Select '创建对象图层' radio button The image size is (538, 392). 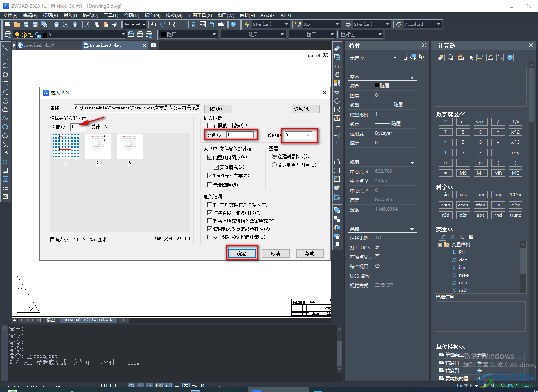274,156
